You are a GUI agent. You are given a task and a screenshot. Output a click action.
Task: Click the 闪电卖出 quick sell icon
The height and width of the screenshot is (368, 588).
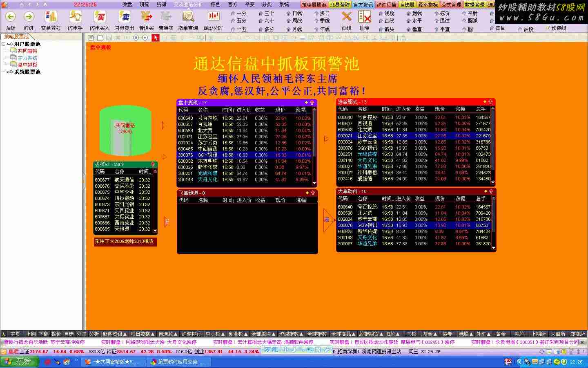pyautogui.click(x=124, y=17)
